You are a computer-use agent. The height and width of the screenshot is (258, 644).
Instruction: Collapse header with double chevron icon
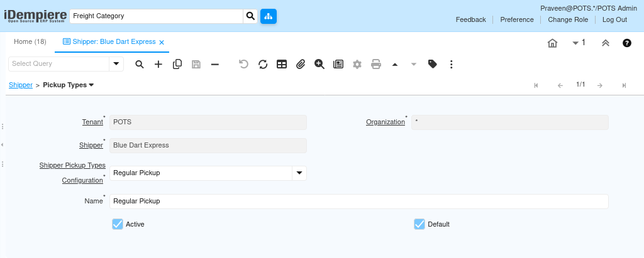[x=606, y=43]
